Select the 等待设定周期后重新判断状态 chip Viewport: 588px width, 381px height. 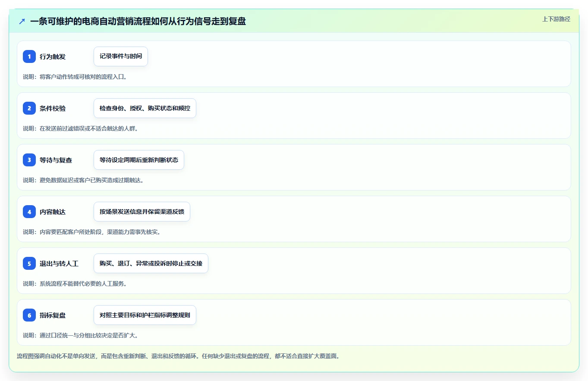click(139, 160)
